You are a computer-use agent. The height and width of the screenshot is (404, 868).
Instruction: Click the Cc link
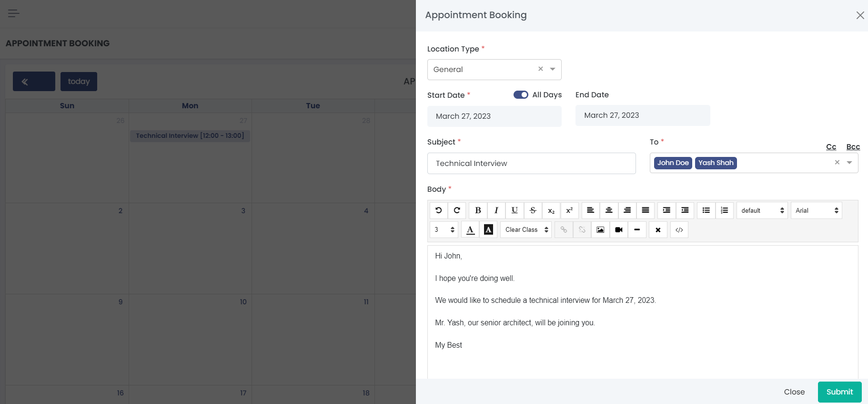click(831, 147)
